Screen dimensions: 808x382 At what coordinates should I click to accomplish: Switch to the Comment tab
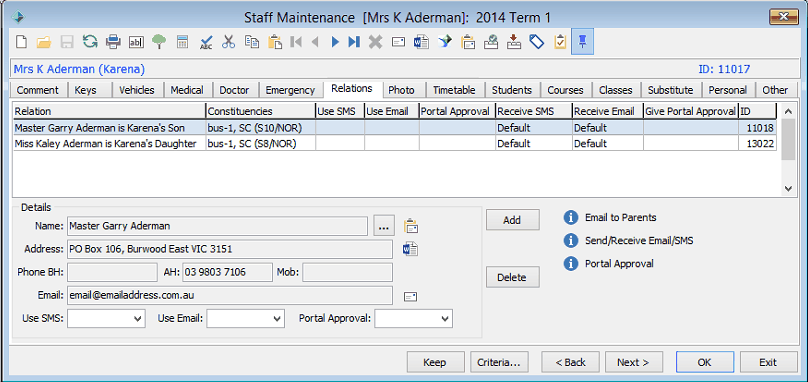click(x=38, y=90)
